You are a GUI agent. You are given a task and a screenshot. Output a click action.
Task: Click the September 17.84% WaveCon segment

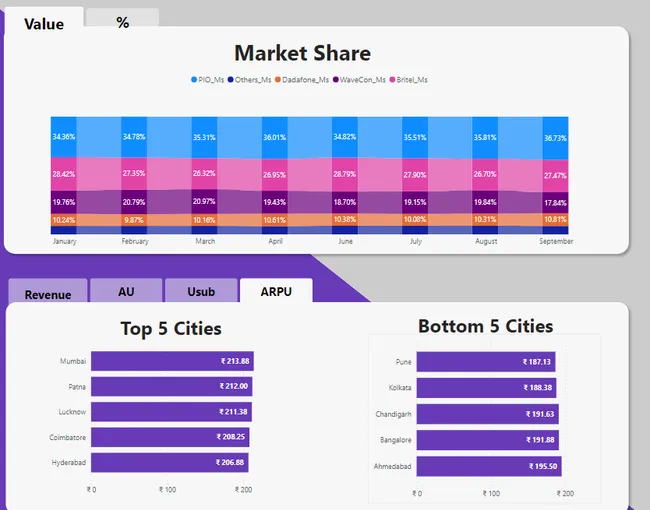555,203
